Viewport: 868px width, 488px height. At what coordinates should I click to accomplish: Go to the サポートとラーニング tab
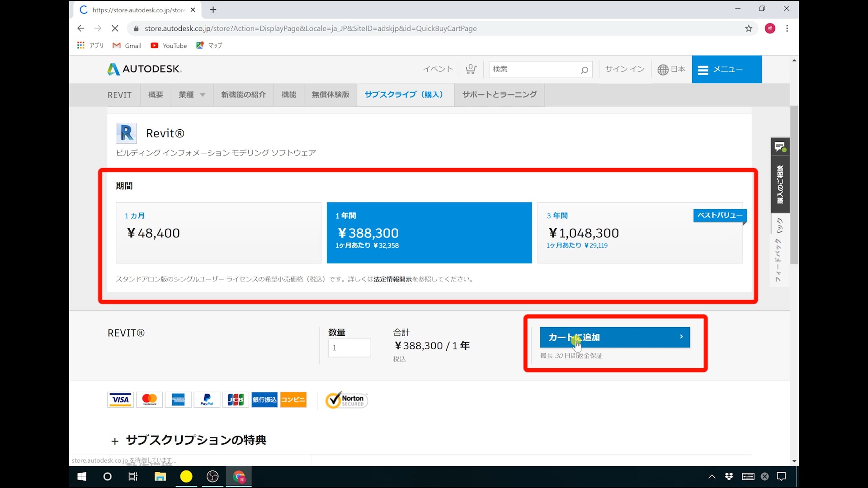499,95
